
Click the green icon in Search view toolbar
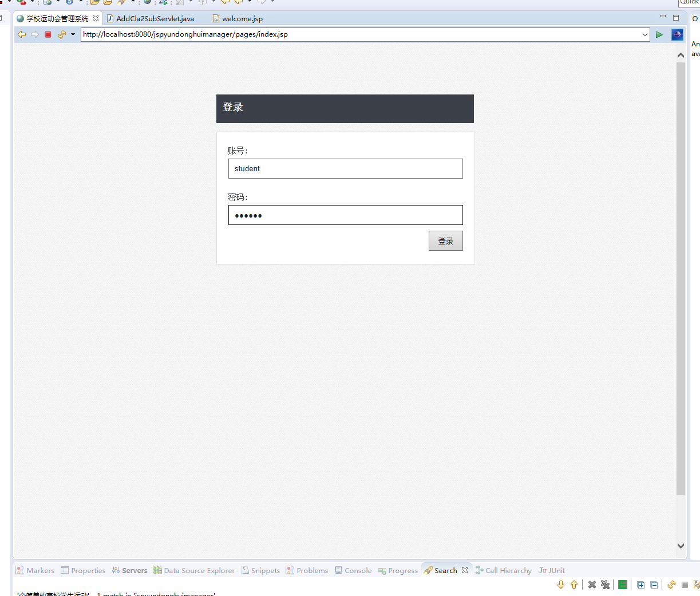(x=623, y=585)
